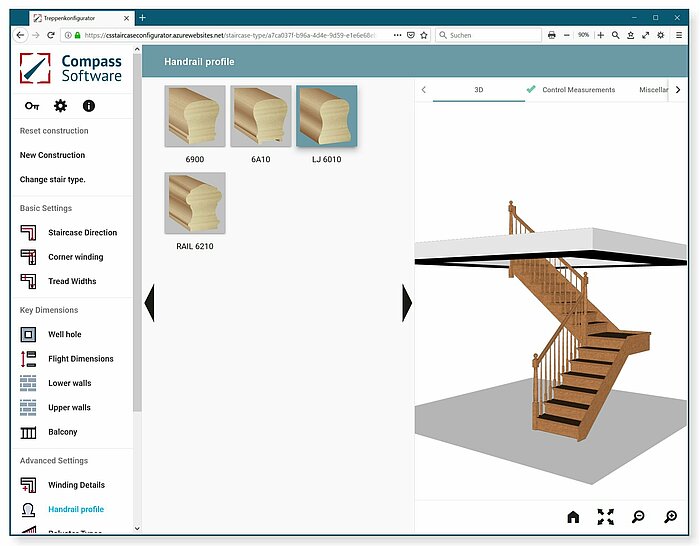Click the key icon in sidebar
This screenshot has width=700, height=546.
32,106
